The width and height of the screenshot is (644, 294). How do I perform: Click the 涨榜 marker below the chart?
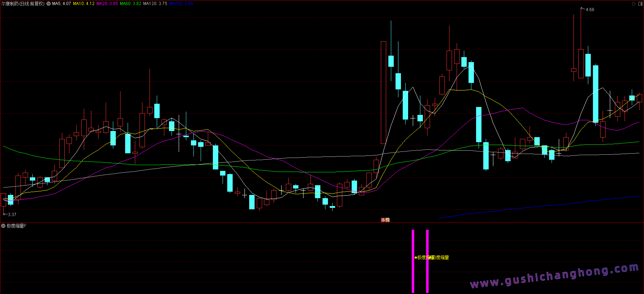(385, 220)
